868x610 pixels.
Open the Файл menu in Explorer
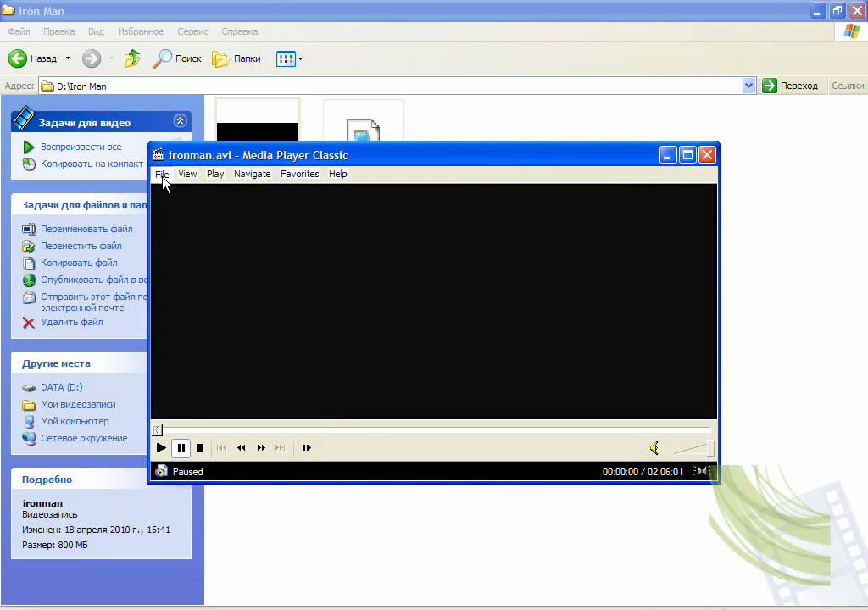pos(19,31)
